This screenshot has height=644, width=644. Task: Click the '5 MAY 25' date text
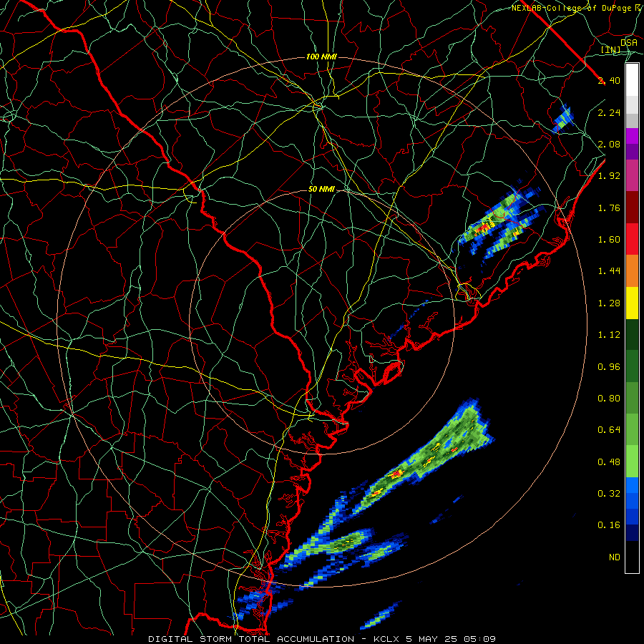pos(432,639)
